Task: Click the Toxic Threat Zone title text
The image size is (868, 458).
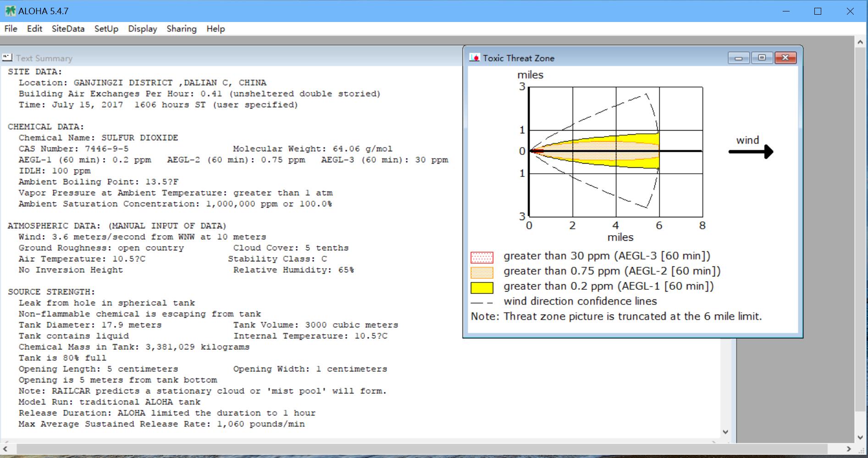Action: [519, 58]
